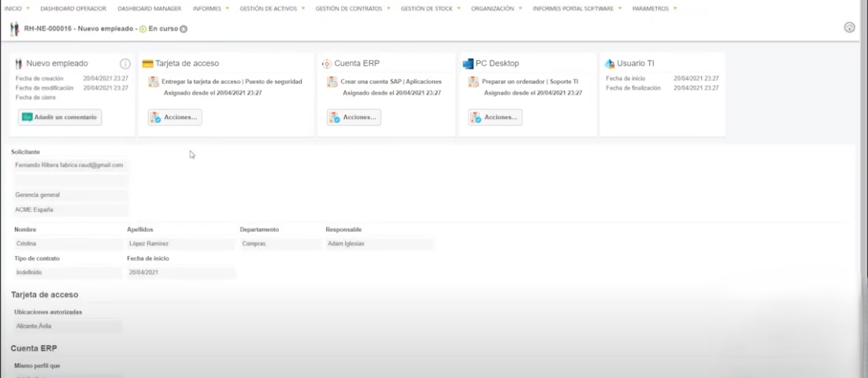The height and width of the screenshot is (378, 868).
Task: Click the Tarjeta de acceso card icon
Action: tap(148, 64)
